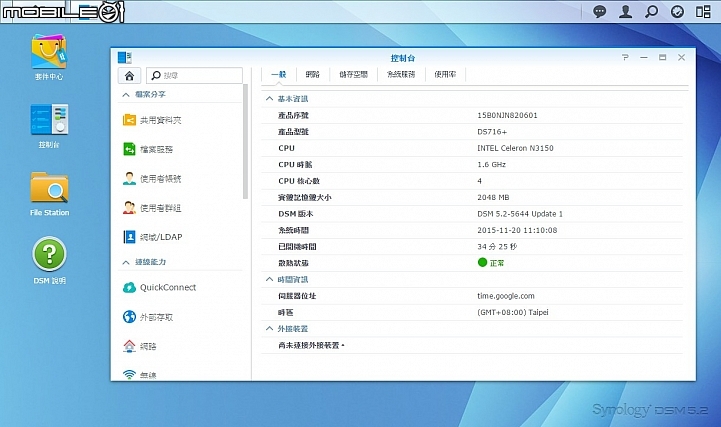Open the 控制台 Control Panel desktop icon
Screen dimensions: 721x427
pyautogui.click(x=49, y=126)
